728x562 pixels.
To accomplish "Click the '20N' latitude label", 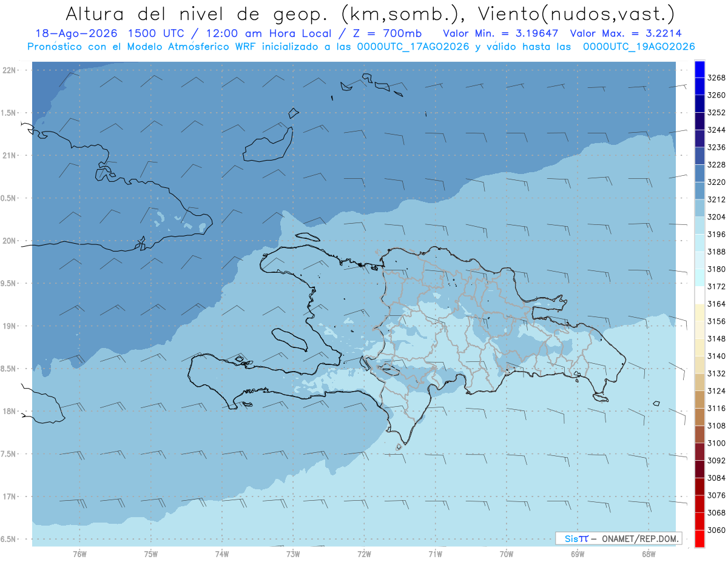I will coord(8,241).
